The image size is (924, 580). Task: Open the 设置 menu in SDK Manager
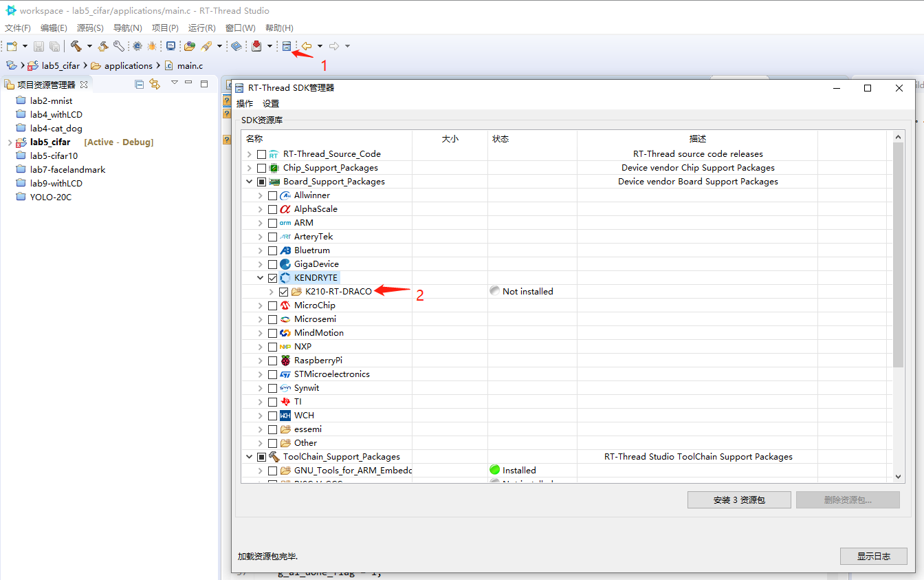tap(271, 104)
